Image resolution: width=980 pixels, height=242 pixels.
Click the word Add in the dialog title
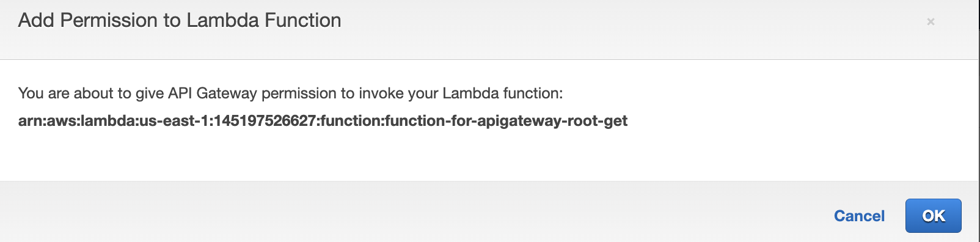point(37,20)
